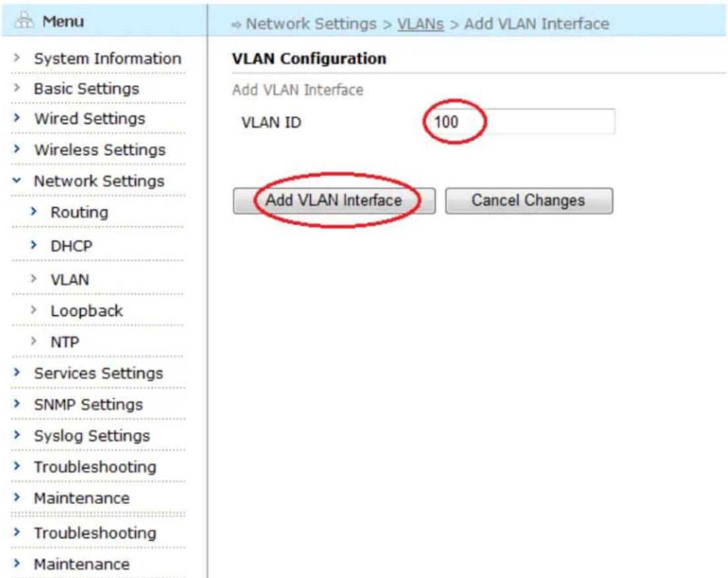Expand the Loopback submenu arrow
Image resolution: width=728 pixels, height=578 pixels.
tap(34, 310)
